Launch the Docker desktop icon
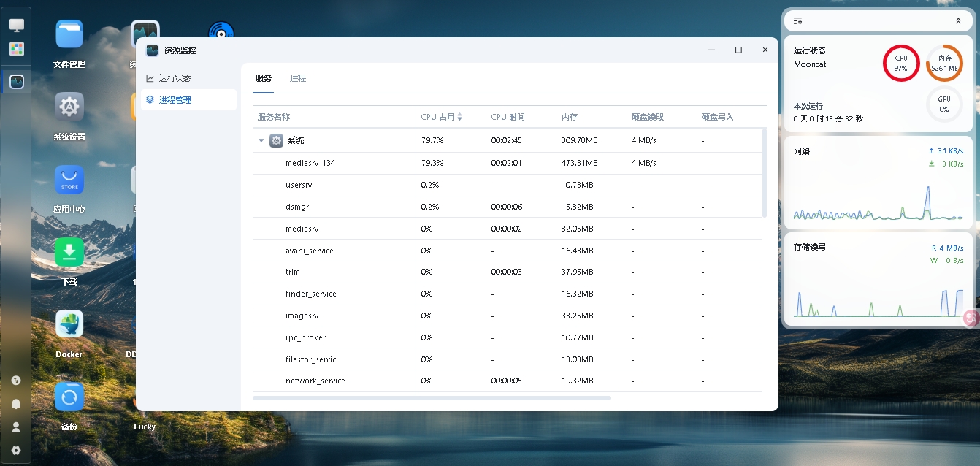 click(x=69, y=324)
